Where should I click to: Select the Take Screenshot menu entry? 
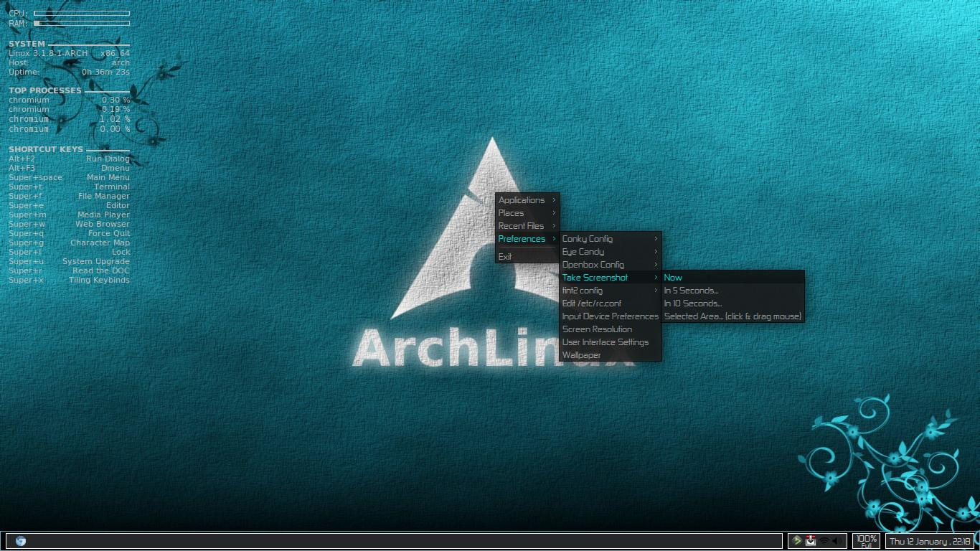[x=611, y=278]
